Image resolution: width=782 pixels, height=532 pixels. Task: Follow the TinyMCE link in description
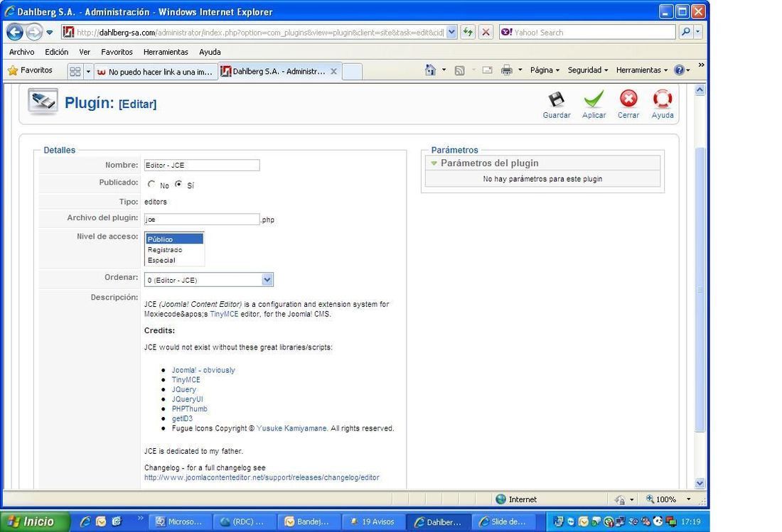coord(224,315)
